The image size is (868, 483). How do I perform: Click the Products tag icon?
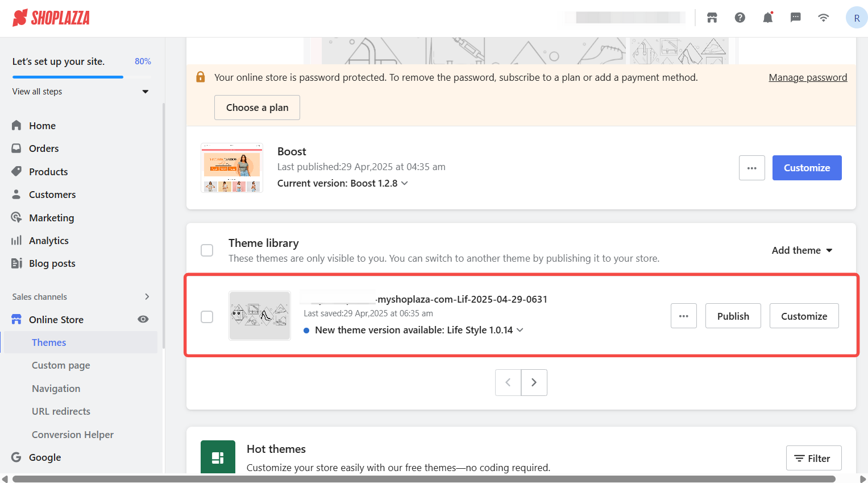(x=16, y=171)
